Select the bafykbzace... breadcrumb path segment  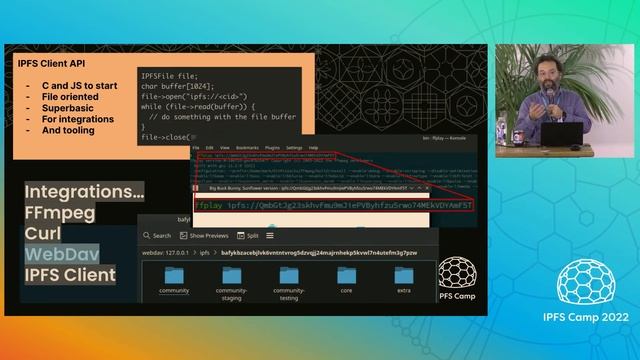319,253
